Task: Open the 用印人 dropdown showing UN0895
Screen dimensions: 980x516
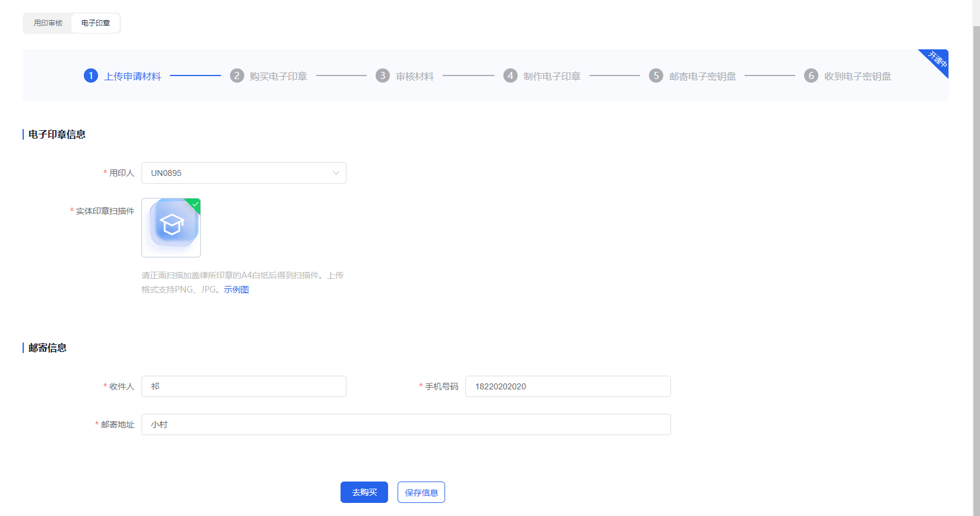Action: point(244,173)
